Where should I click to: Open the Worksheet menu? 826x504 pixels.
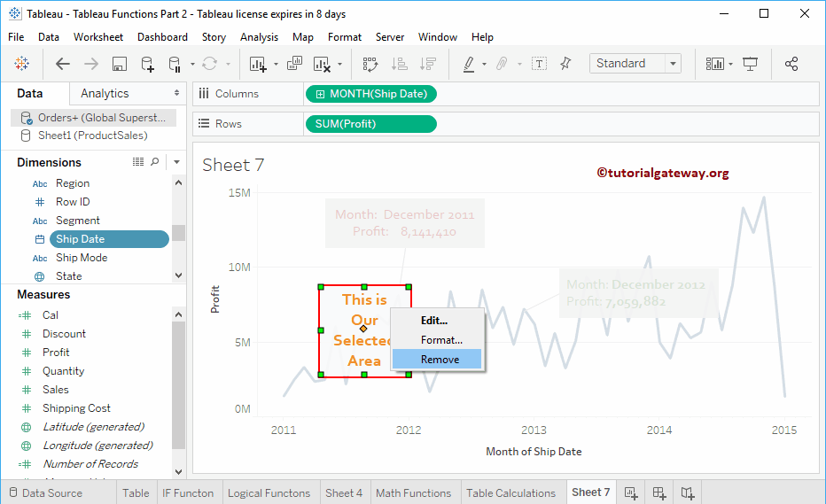coord(98,37)
